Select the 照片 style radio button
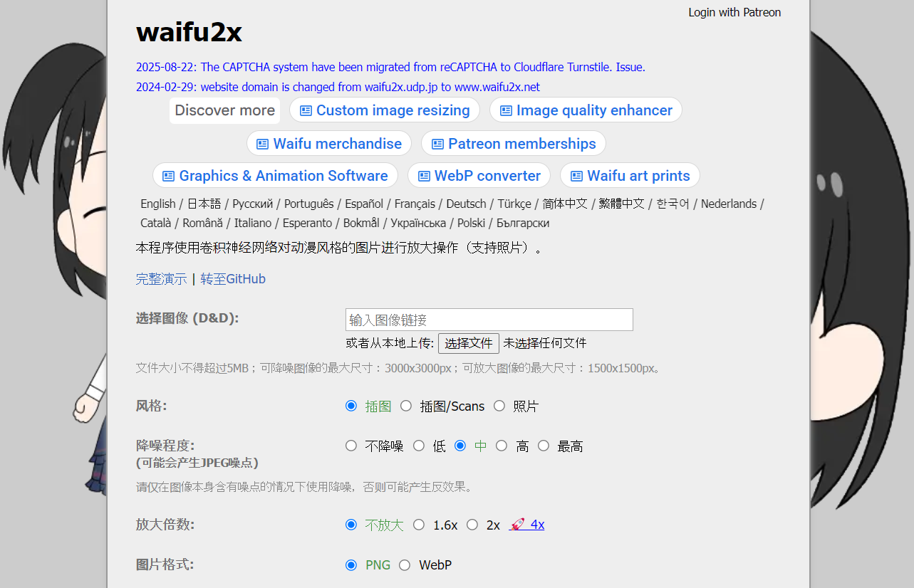This screenshot has width=914, height=588. coord(499,406)
